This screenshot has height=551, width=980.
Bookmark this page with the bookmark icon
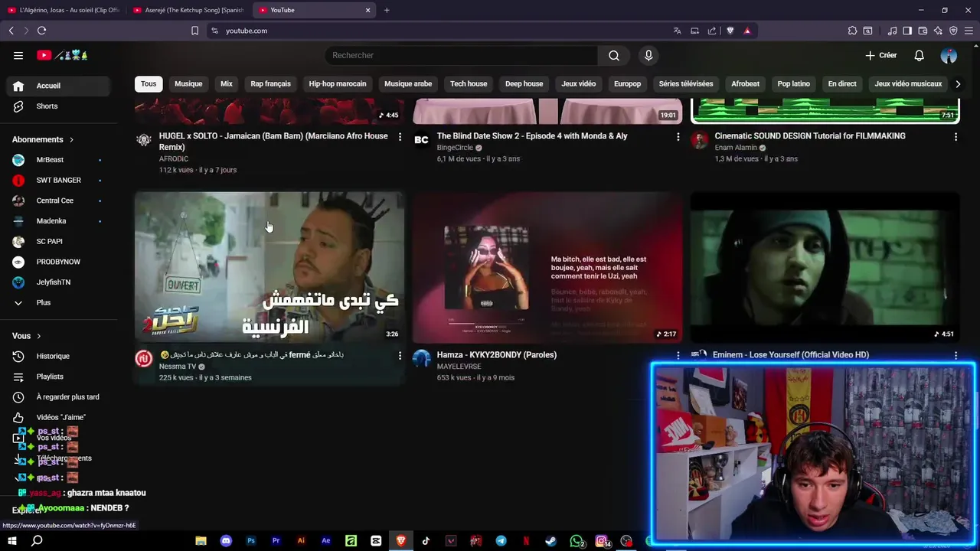194,31
